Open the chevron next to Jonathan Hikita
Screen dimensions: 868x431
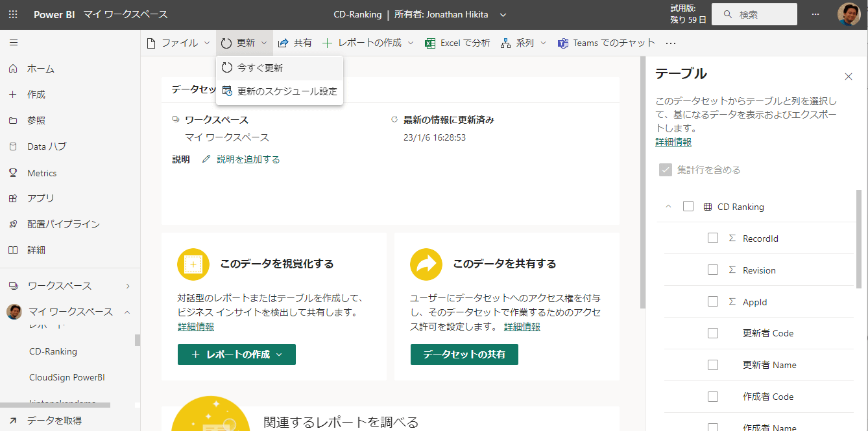pyautogui.click(x=503, y=15)
